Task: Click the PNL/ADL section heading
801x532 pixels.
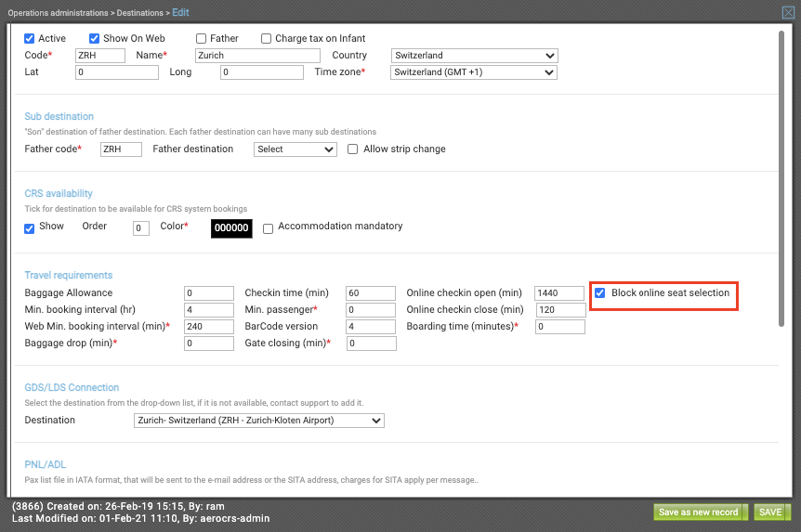Action: [46, 464]
